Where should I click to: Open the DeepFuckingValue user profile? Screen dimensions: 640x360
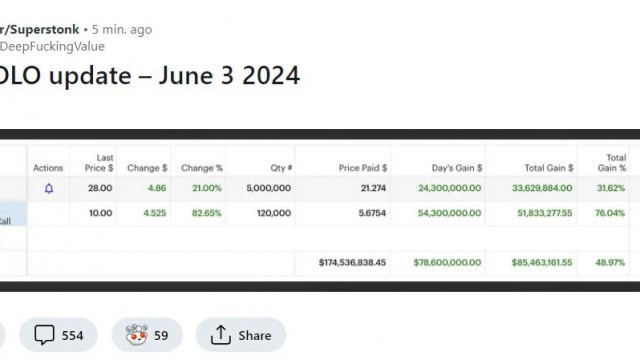pos(52,47)
